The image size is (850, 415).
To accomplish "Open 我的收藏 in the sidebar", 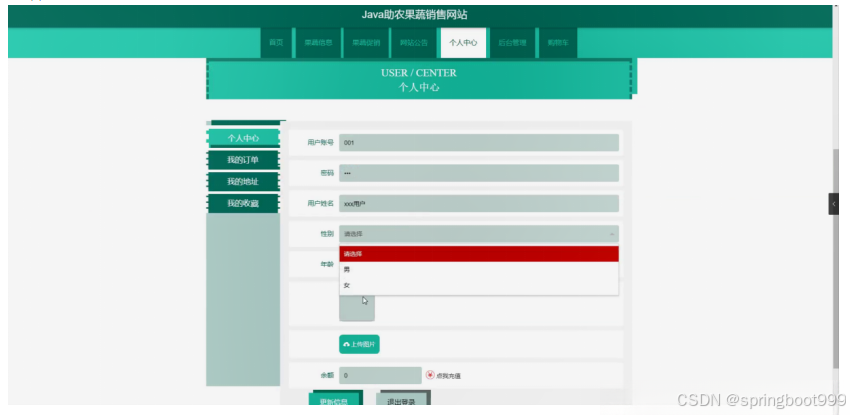I will (243, 203).
